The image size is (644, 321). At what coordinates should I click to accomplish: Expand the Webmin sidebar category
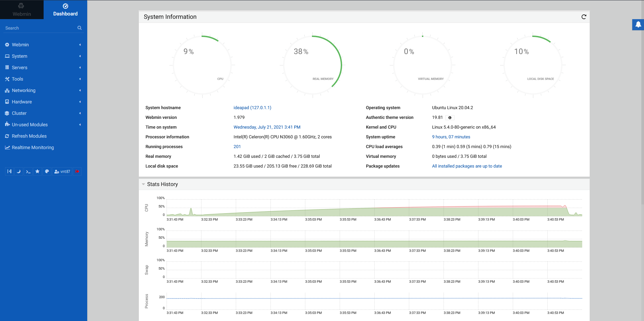tap(44, 45)
